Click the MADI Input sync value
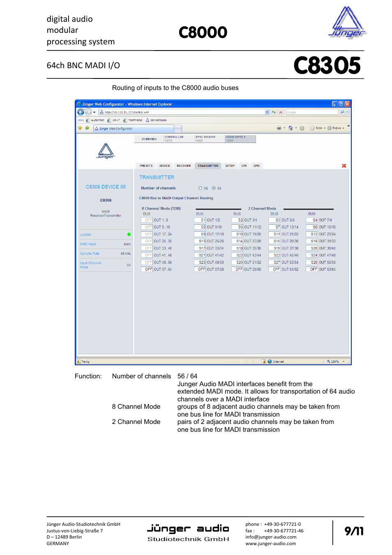This screenshot has width=392, height=555. pos(127,244)
